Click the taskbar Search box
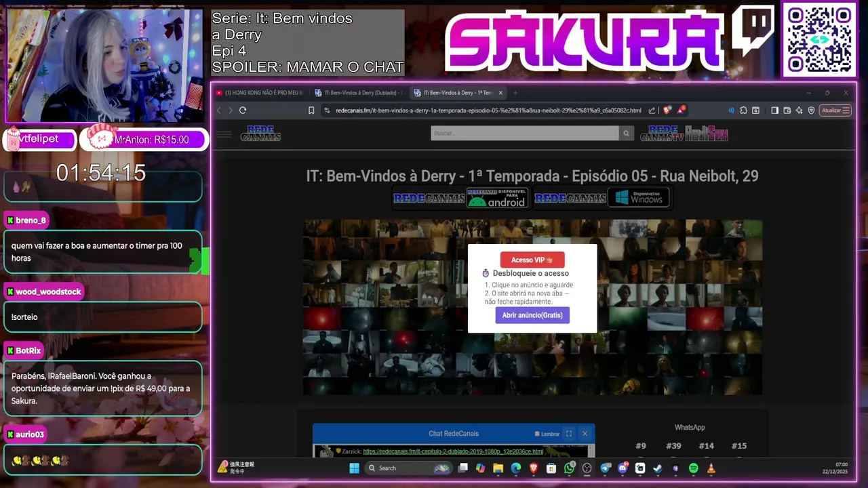This screenshot has height=488, width=868. click(409, 468)
